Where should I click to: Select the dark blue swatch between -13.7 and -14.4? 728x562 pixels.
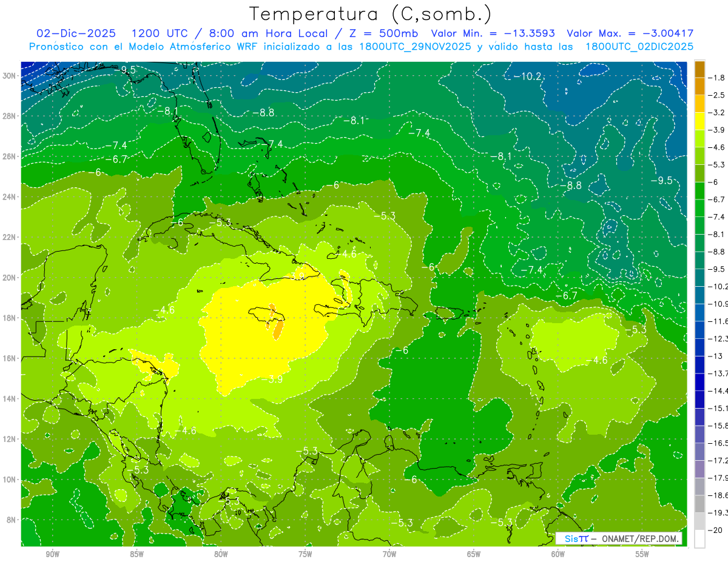[699, 381]
